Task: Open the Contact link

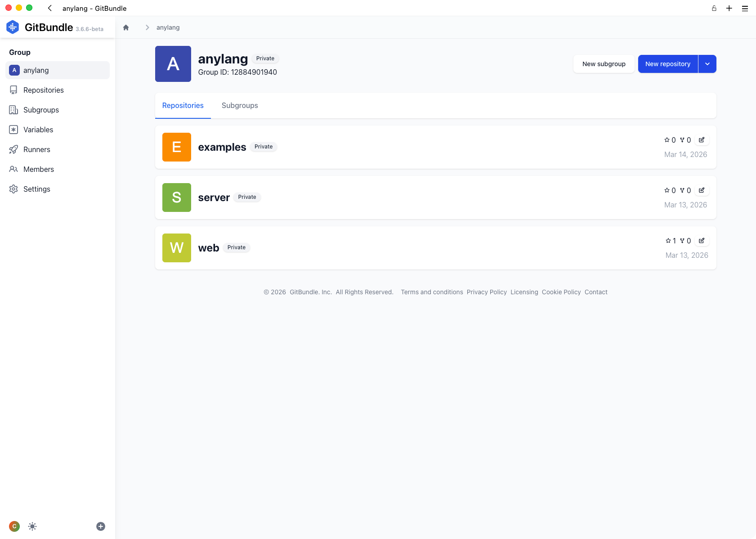Action: [x=596, y=292]
